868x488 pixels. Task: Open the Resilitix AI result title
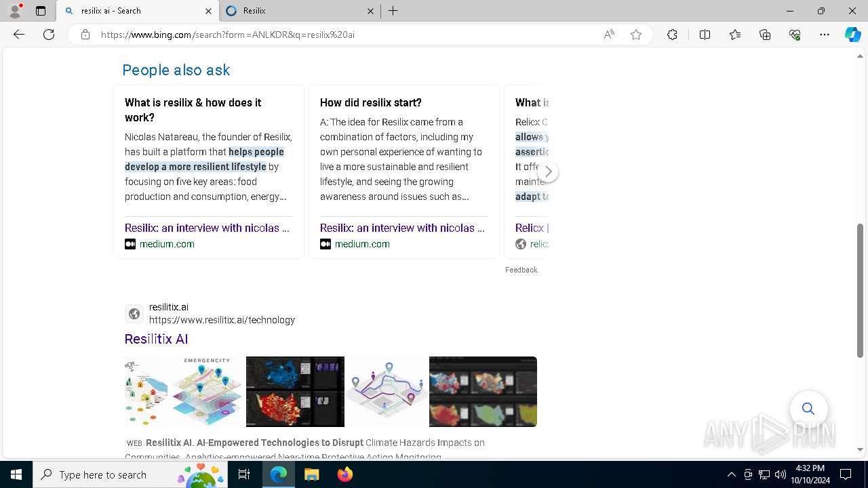pyautogui.click(x=156, y=339)
